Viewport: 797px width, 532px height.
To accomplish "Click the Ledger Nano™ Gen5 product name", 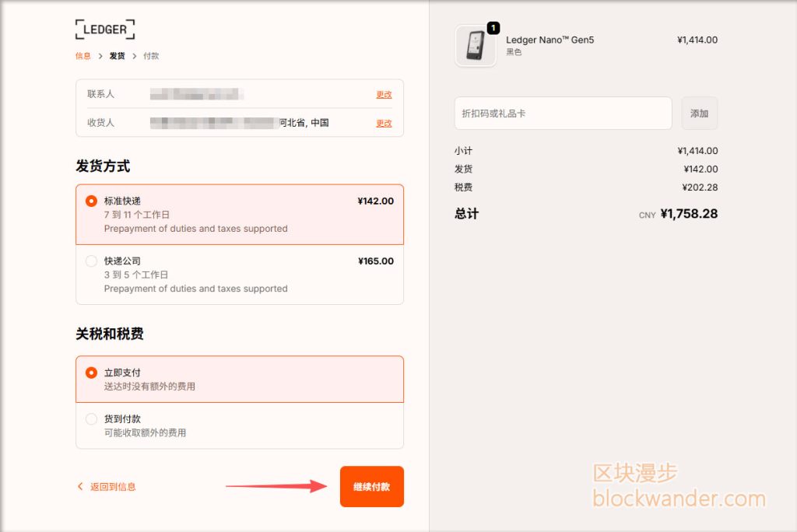I will (x=550, y=40).
